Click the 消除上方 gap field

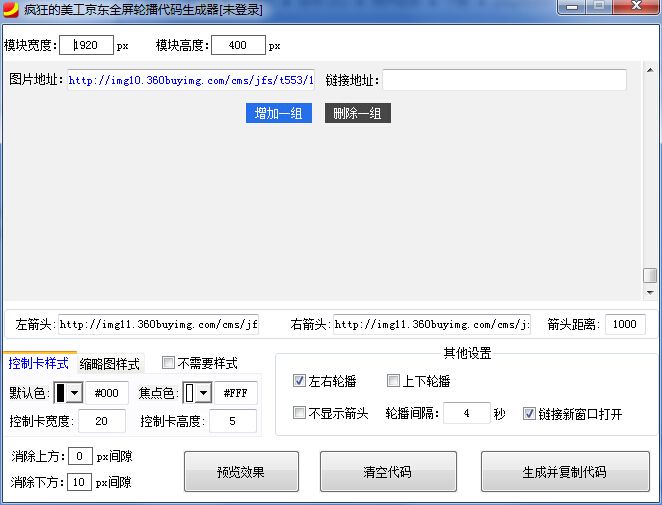coord(80,456)
